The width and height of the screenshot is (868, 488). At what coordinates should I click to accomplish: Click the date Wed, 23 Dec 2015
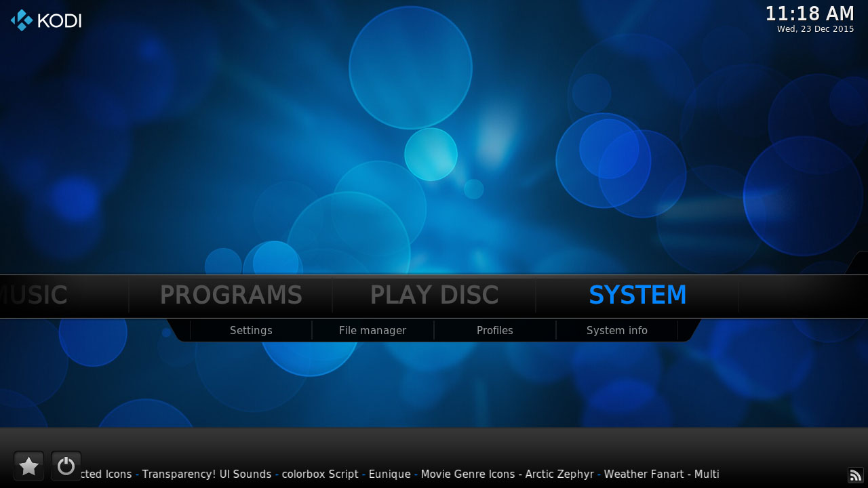[x=816, y=29]
